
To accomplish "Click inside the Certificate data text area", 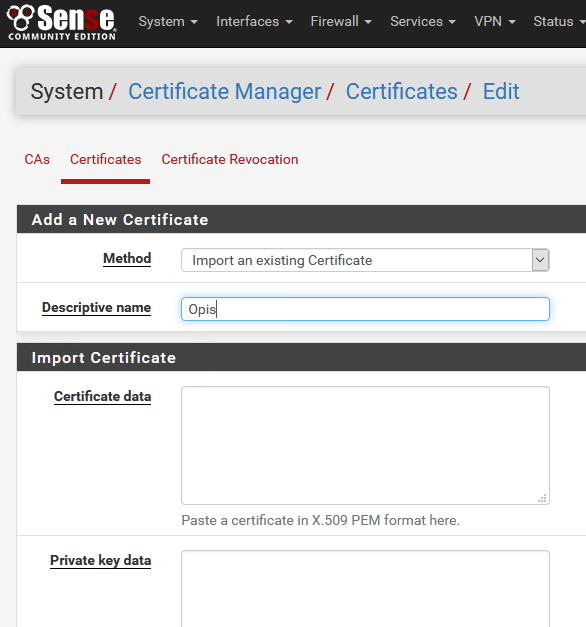I will tap(365, 445).
